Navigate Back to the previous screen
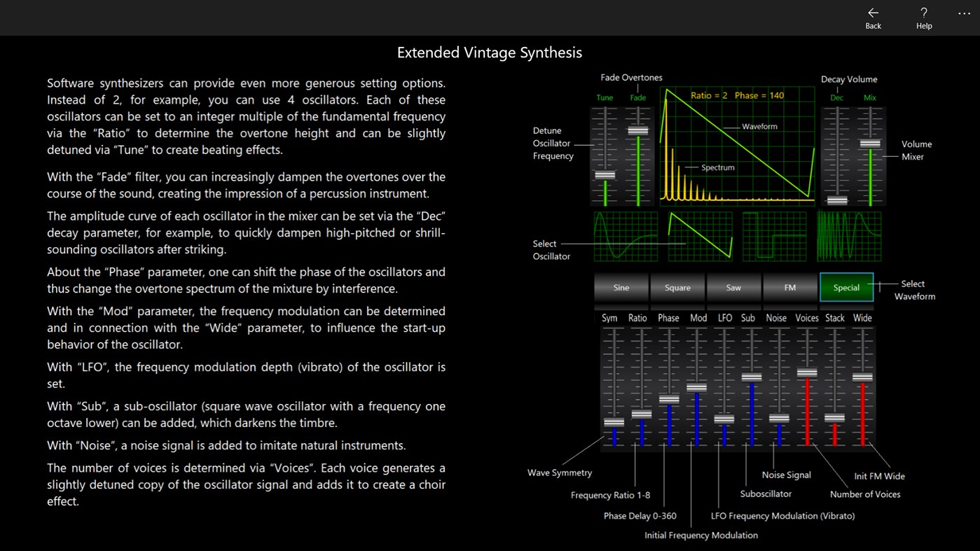Screen dimensions: 980x551 [x=873, y=17]
